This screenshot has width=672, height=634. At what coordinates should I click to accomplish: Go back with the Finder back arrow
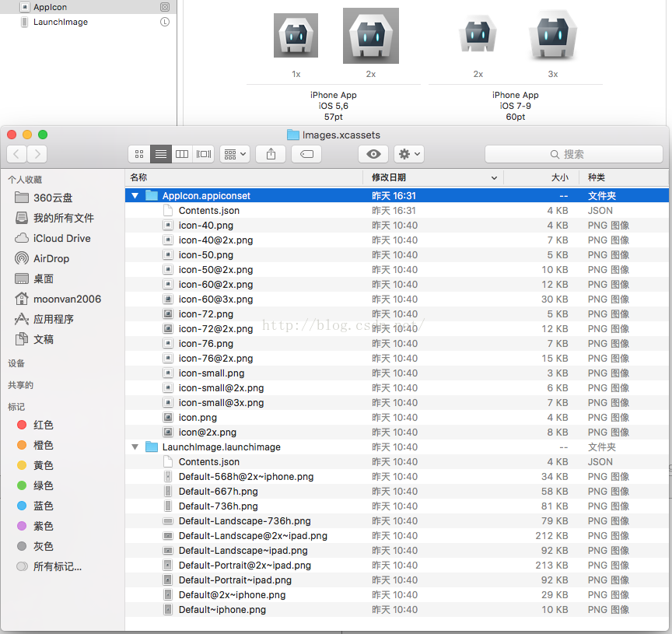[16, 154]
